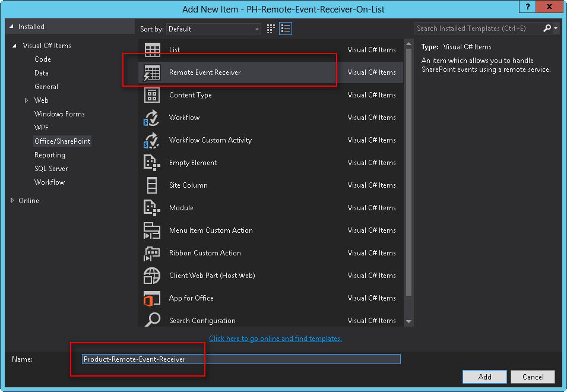Click the link to find templates online
Image resolution: width=567 pixels, height=392 pixels.
click(x=275, y=339)
